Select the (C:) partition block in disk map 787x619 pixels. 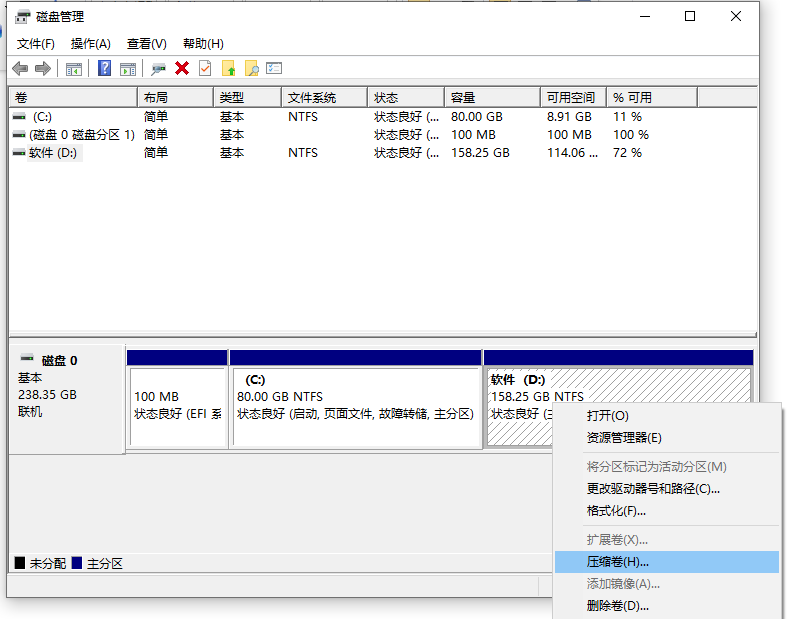(355, 405)
